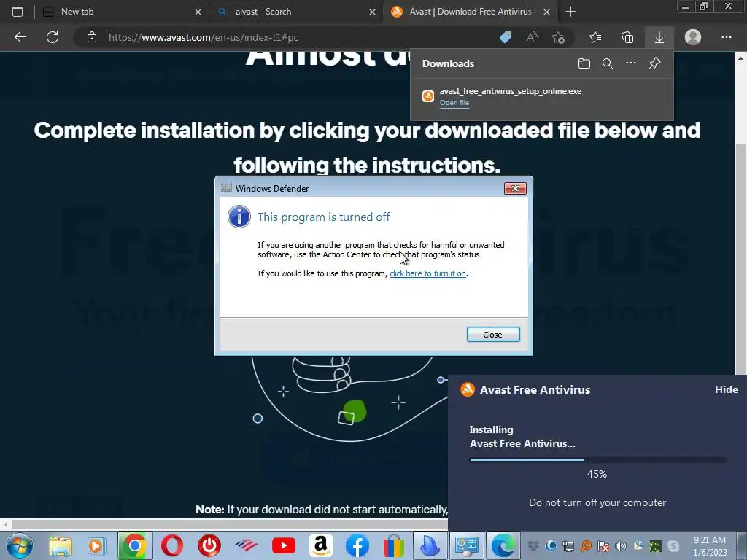
Task: Open Bank of America taskbar shortcut
Action: (x=247, y=546)
